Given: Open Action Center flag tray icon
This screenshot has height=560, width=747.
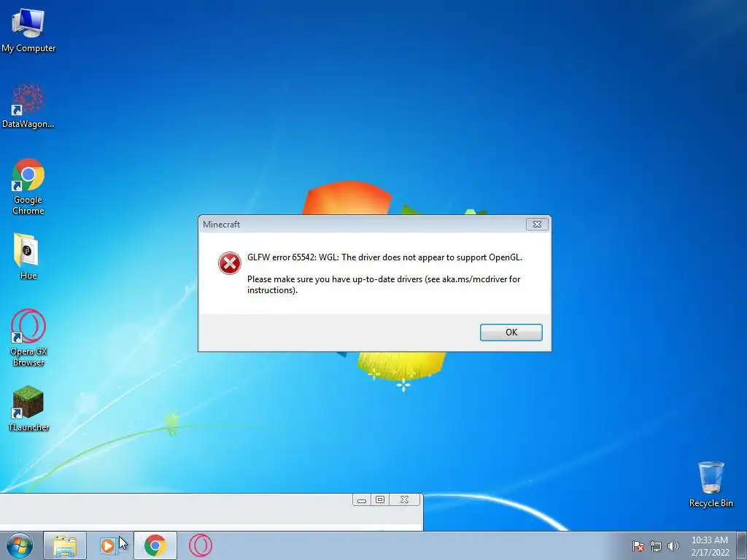Looking at the screenshot, I should pyautogui.click(x=638, y=546).
